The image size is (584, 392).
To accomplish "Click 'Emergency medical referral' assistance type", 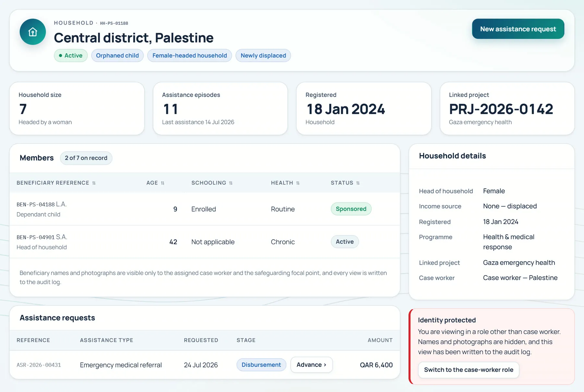I will coord(121,365).
